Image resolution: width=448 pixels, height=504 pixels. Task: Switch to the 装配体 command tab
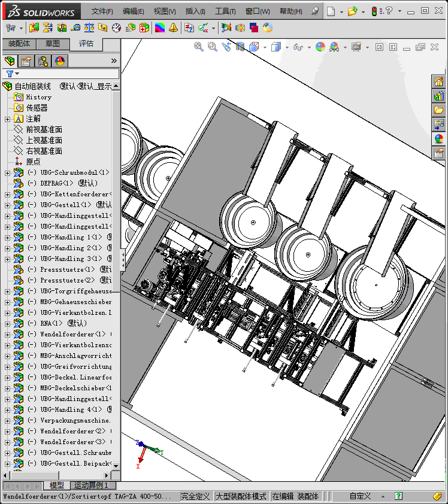19,43
